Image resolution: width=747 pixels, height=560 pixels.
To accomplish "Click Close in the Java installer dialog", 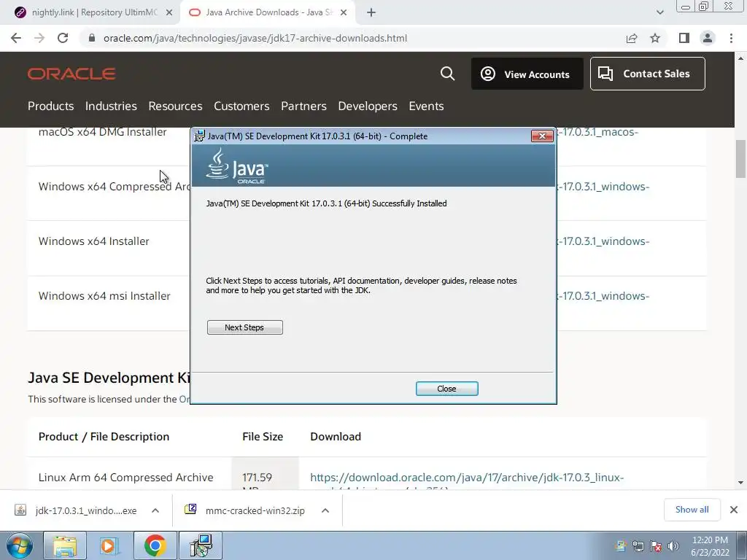I will 447,389.
